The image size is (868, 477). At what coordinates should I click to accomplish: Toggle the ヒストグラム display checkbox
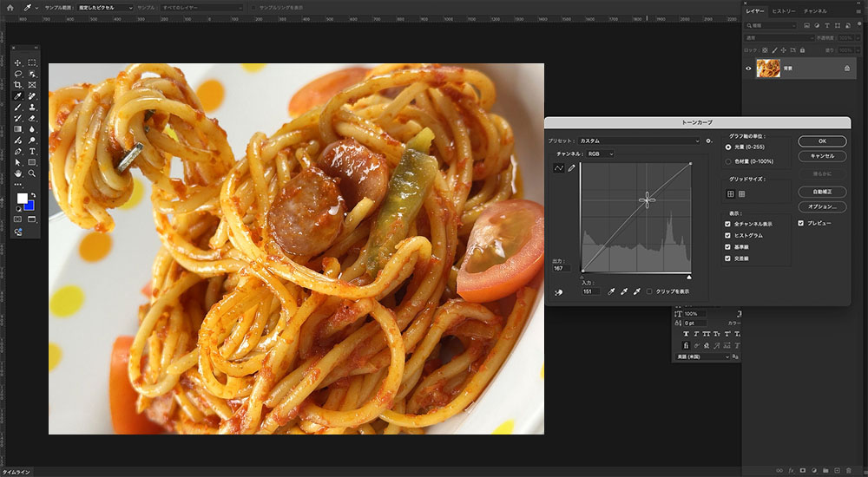[727, 235]
